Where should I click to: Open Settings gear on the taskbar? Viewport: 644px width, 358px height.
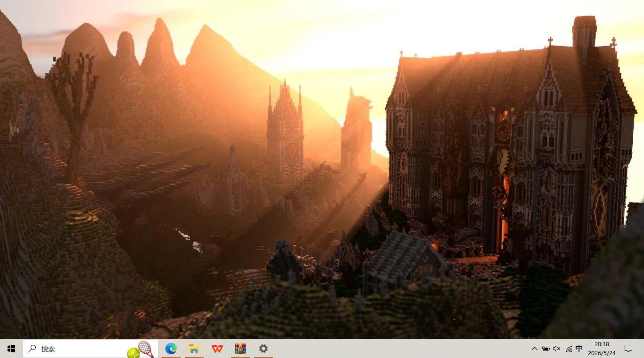[264, 349]
